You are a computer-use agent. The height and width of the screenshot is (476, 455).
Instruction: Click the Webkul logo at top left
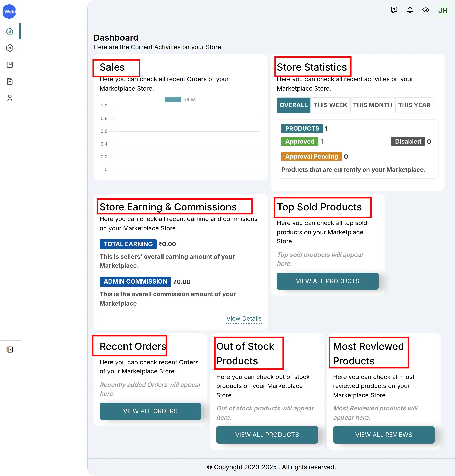click(9, 11)
